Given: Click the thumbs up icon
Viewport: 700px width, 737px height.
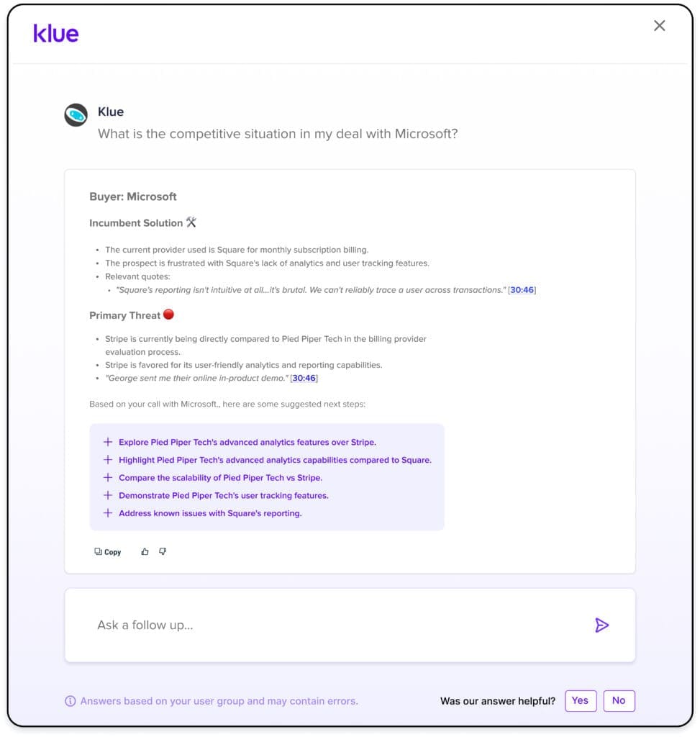Looking at the screenshot, I should (x=145, y=552).
